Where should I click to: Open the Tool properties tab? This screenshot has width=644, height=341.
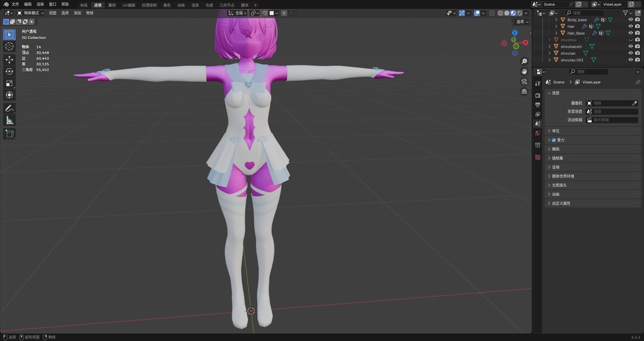click(538, 84)
